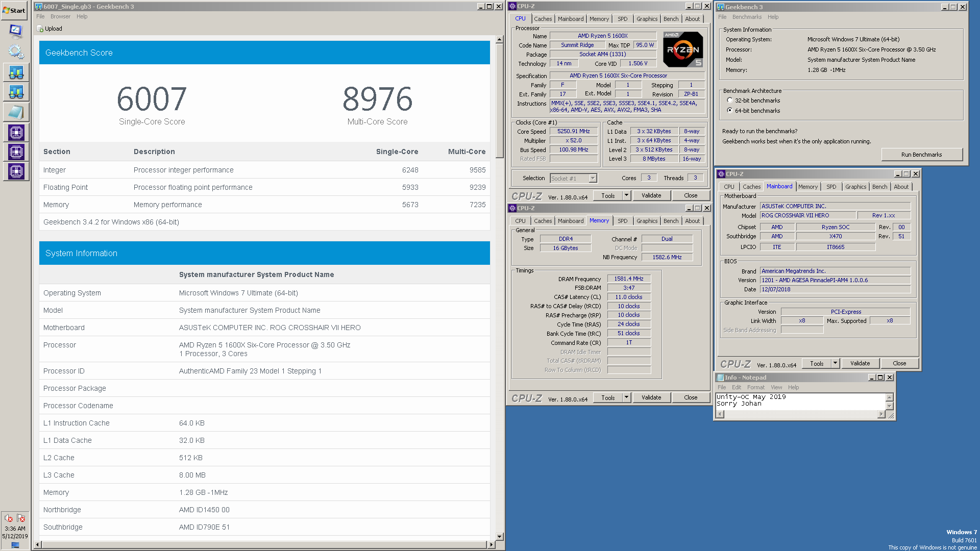This screenshot has width=980, height=551.
Task: Click the L3 Cache row showing 8.00 MB
Action: [x=264, y=475]
